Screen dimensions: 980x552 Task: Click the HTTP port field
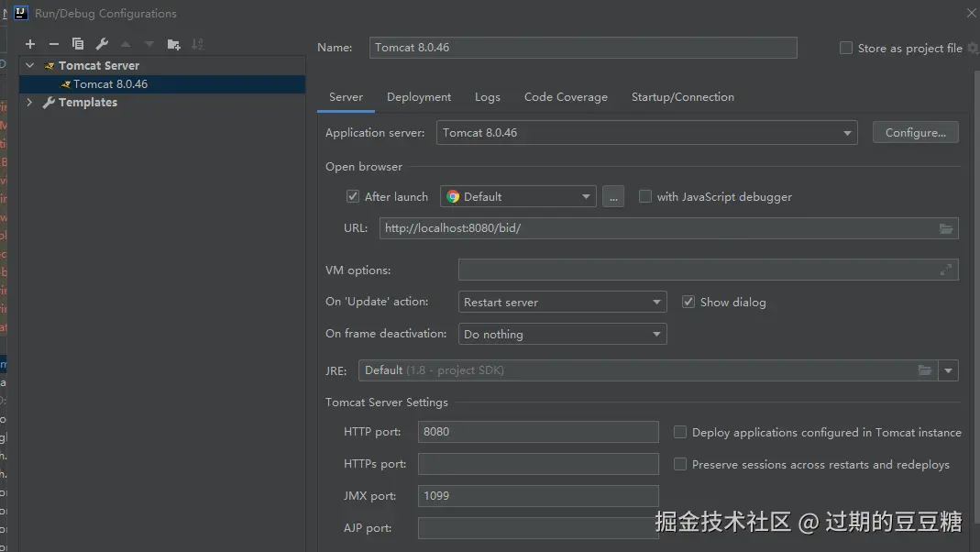point(538,432)
